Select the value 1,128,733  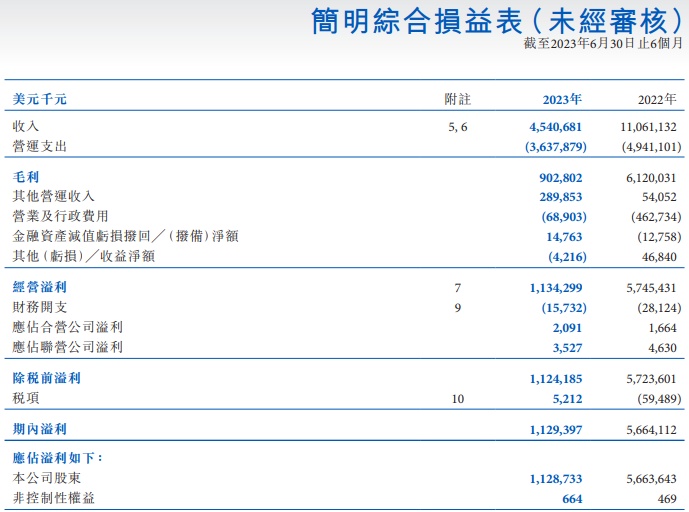[x=556, y=479]
